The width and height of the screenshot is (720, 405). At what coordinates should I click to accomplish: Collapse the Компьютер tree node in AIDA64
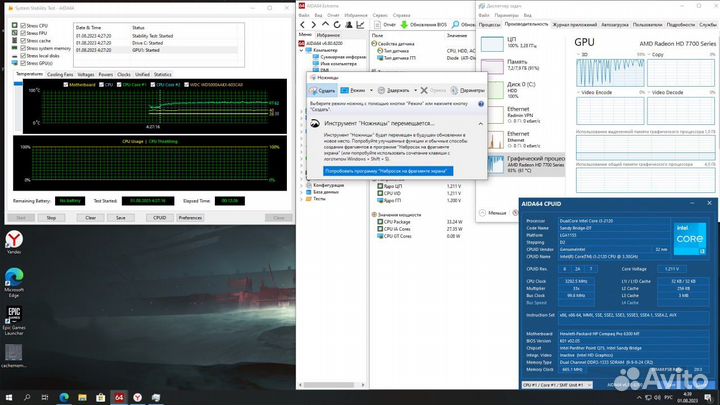click(302, 50)
